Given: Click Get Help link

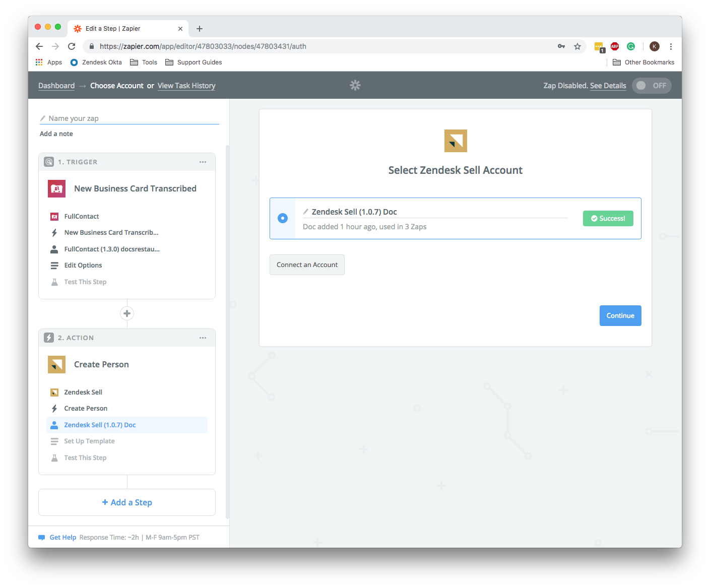Looking at the screenshot, I should coord(62,537).
